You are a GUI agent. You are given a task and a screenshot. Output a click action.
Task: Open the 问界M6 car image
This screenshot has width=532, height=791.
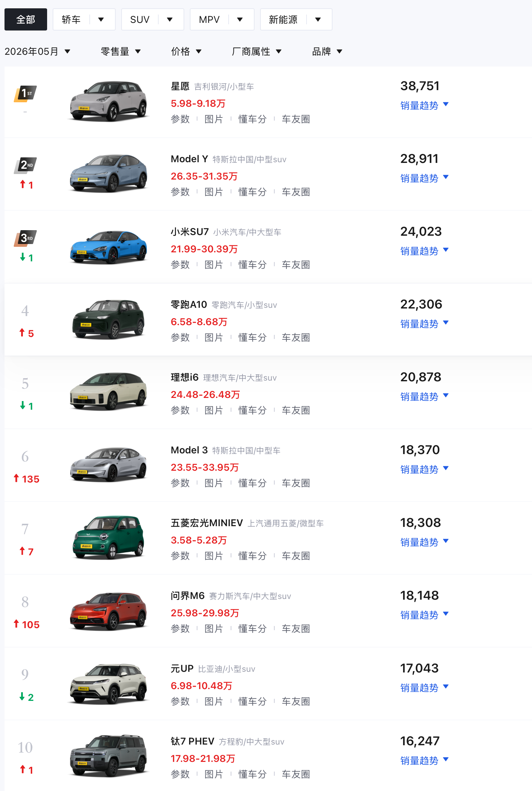[x=108, y=611]
